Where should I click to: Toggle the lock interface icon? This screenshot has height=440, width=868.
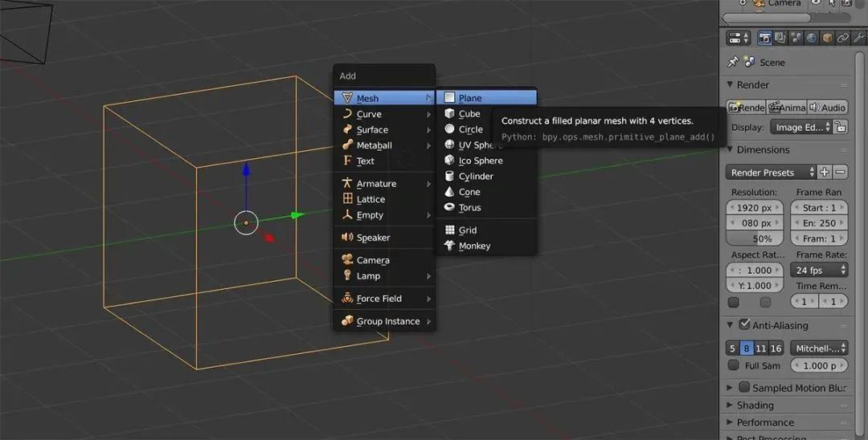(841, 127)
